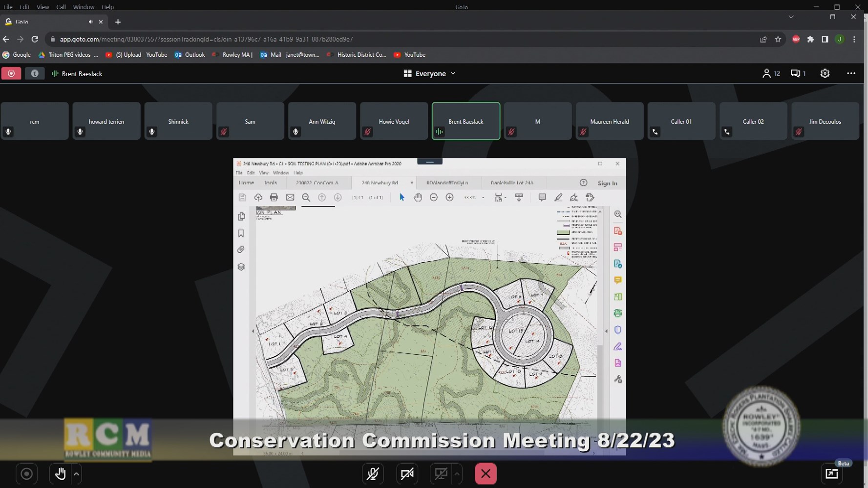Open Acrobat help question mark icon
The width and height of the screenshot is (868, 488).
pos(583,183)
